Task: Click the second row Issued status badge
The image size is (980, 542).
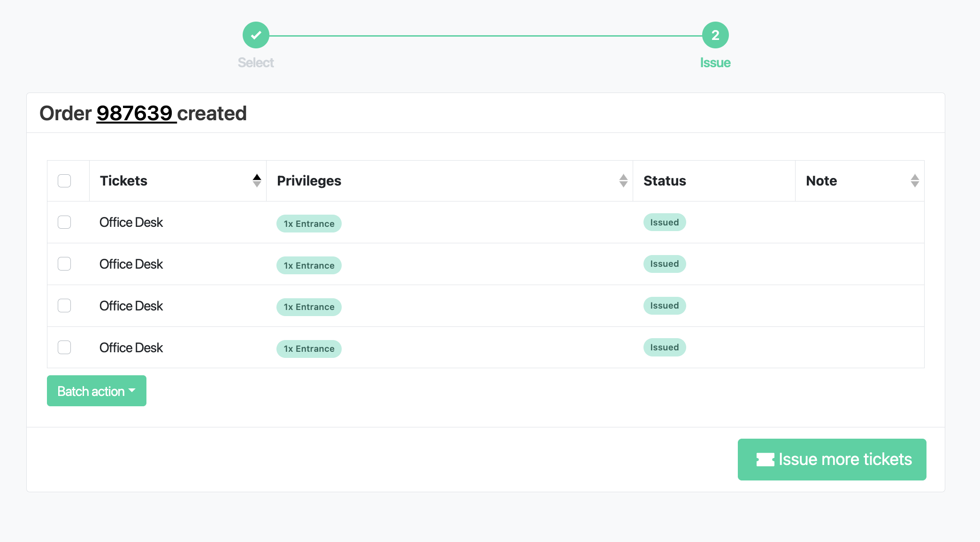Action: click(665, 264)
